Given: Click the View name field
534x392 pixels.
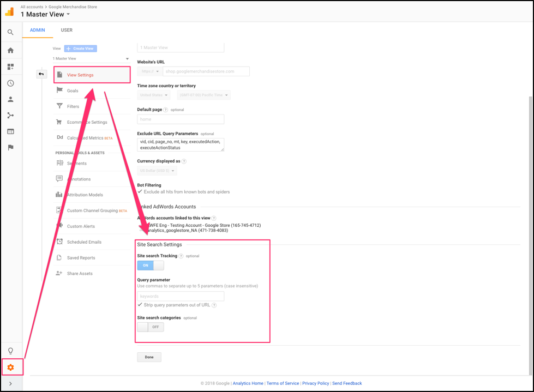Looking at the screenshot, I should pos(181,47).
